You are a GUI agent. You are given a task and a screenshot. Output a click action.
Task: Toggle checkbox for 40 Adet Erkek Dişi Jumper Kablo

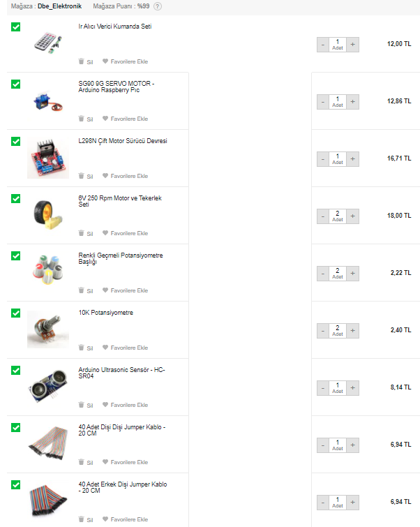pos(16,484)
